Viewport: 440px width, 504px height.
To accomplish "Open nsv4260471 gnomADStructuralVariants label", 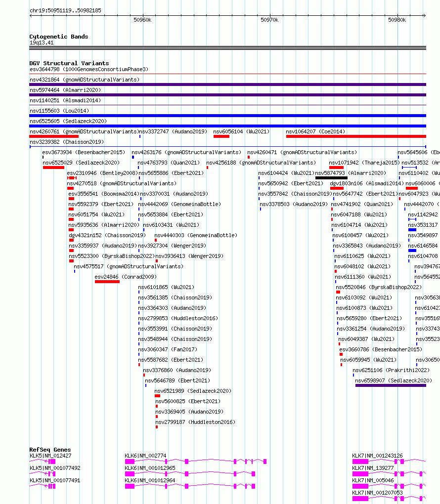I will click(x=302, y=152).
